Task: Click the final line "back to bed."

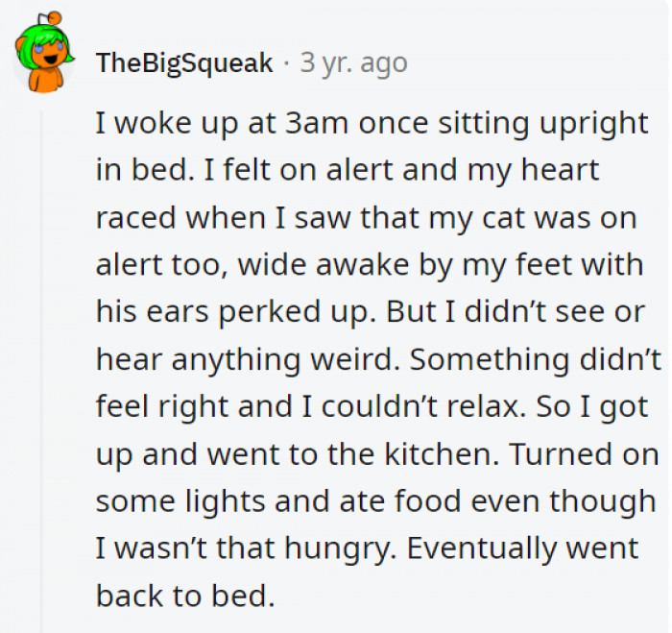Action: pyautogui.click(x=184, y=594)
